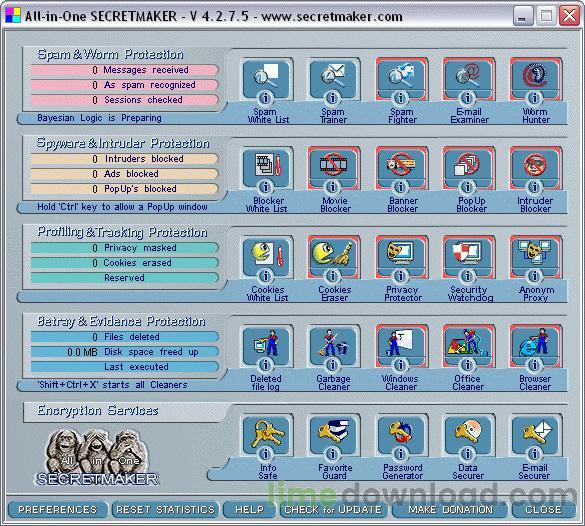Show info for E-mail Securer
This screenshot has width=585, height=526.
tap(535, 454)
